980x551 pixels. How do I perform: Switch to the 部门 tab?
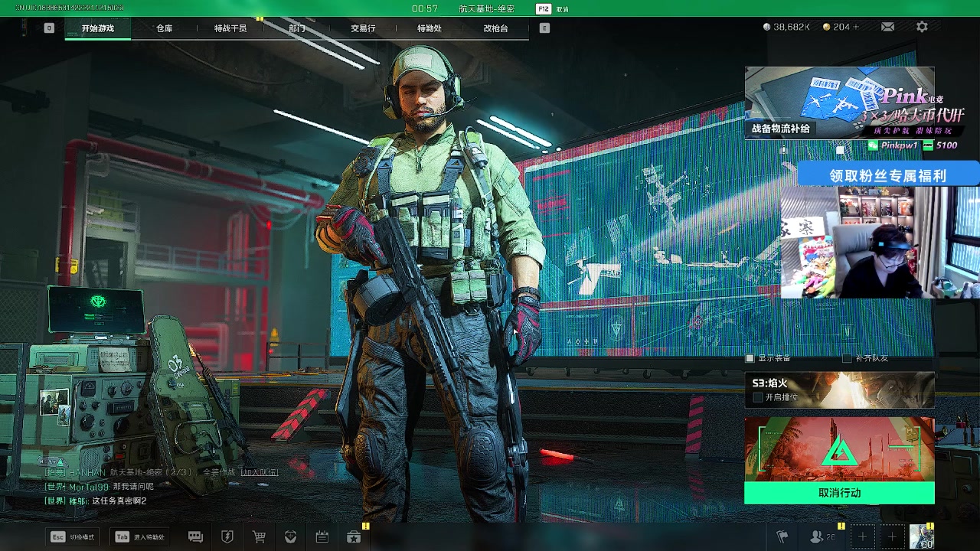297,28
